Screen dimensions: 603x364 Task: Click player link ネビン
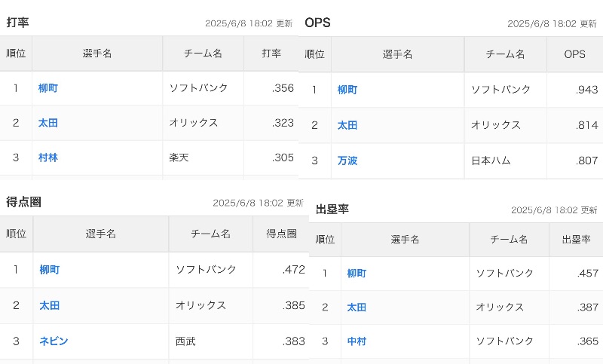coord(54,341)
